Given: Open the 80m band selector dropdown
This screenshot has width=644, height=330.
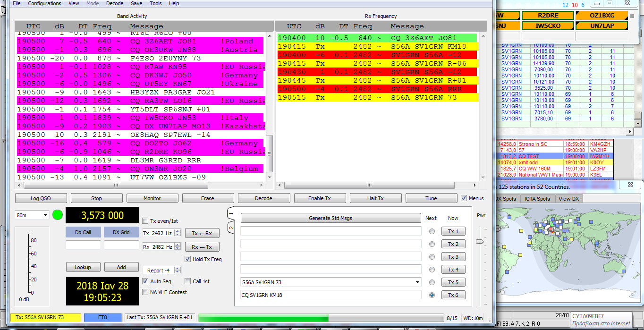Looking at the screenshot, I should click(31, 214).
